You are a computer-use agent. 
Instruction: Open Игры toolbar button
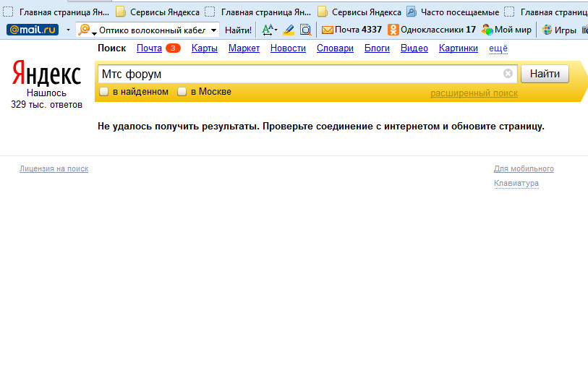coord(560,30)
